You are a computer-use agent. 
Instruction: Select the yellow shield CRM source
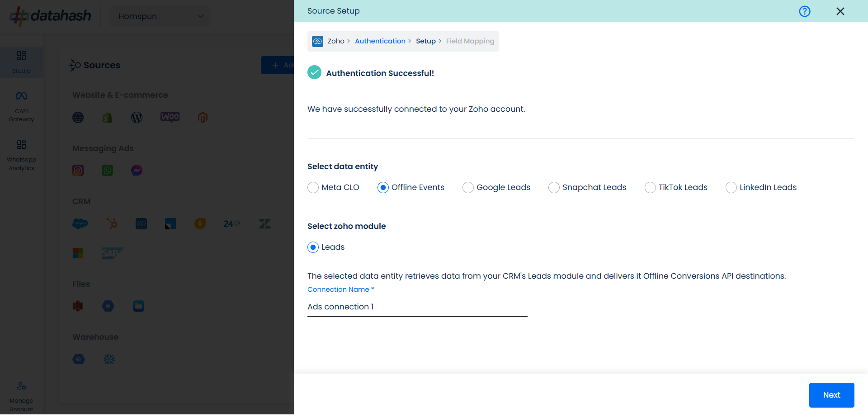[x=200, y=224]
